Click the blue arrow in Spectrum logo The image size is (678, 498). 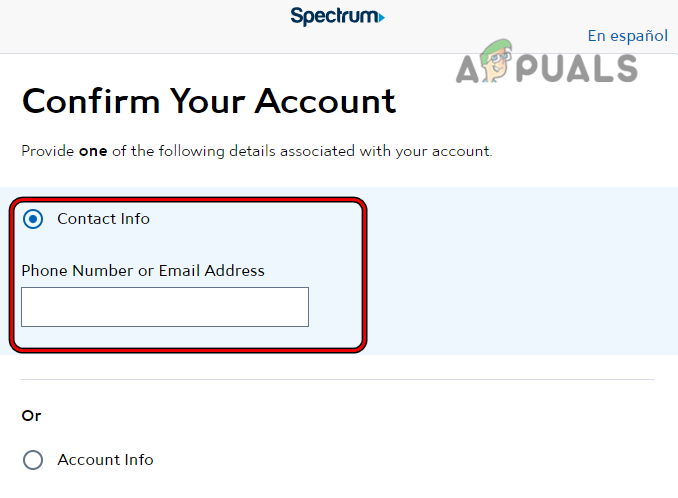pos(381,17)
